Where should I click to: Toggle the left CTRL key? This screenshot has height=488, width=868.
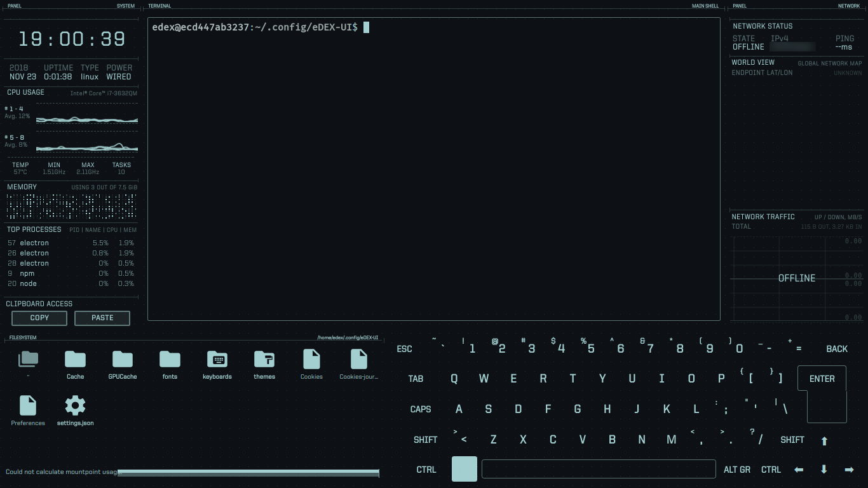[426, 470]
